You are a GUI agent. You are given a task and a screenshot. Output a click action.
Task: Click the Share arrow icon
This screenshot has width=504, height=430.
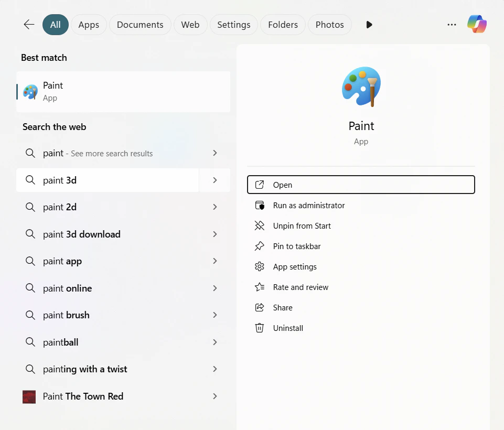(260, 308)
